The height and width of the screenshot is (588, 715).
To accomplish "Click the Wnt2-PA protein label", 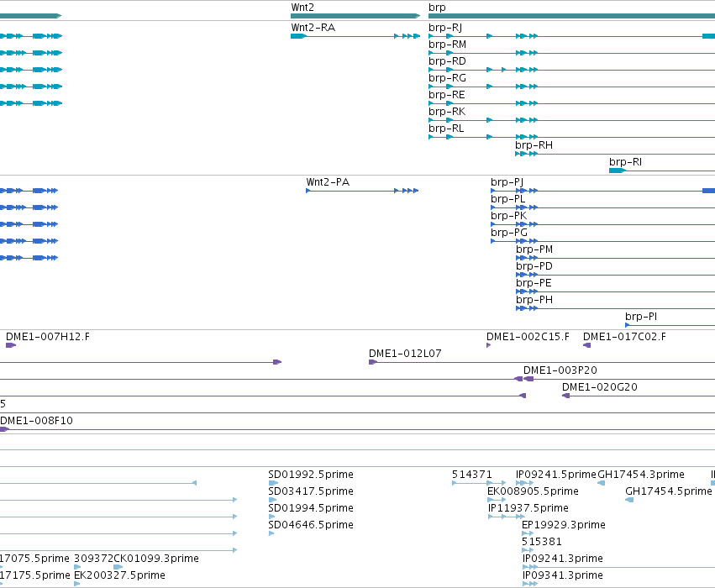I will click(x=328, y=182).
